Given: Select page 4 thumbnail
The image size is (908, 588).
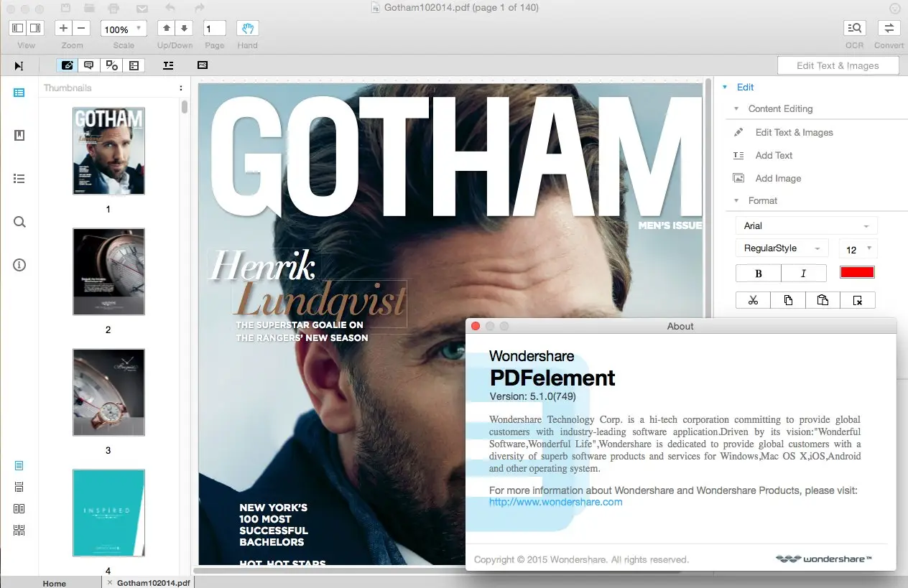Looking at the screenshot, I should click(108, 513).
